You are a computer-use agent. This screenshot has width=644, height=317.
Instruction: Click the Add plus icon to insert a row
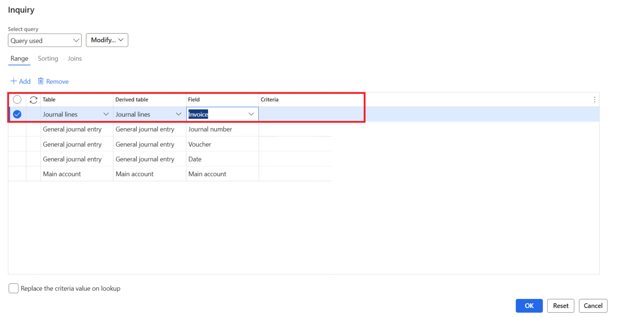coord(13,81)
